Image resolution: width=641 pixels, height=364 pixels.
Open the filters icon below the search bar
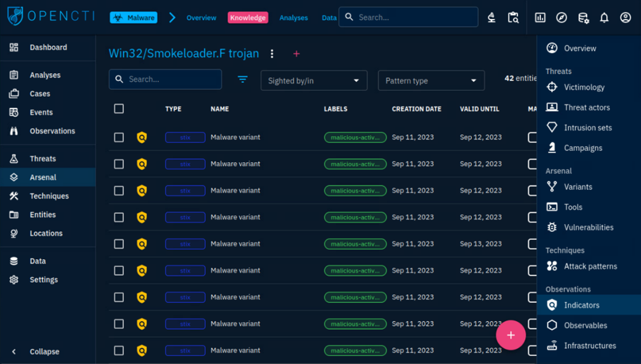pyautogui.click(x=242, y=79)
